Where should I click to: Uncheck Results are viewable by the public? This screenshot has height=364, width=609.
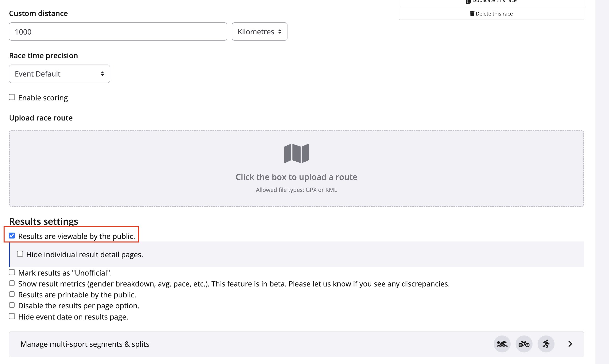click(x=12, y=236)
